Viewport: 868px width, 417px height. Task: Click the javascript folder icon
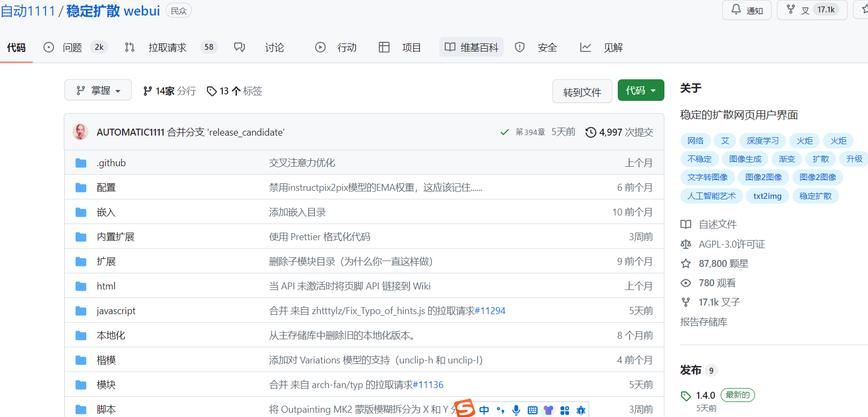tap(81, 311)
